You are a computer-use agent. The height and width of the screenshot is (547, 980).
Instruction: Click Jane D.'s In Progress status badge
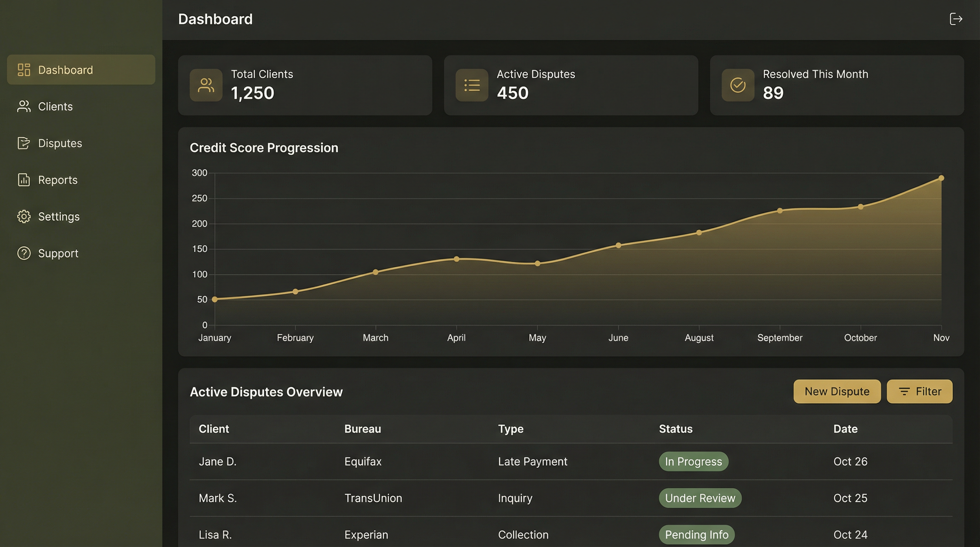(693, 462)
